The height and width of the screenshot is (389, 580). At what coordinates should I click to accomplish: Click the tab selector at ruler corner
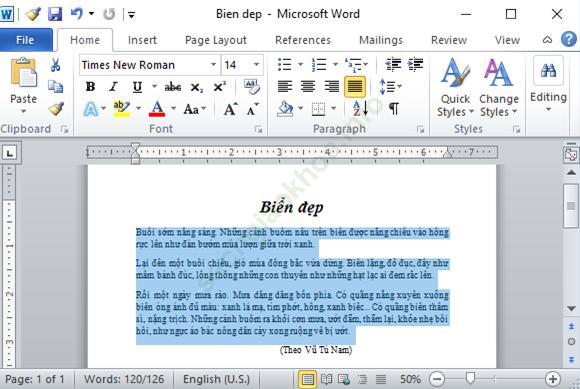pyautogui.click(x=10, y=152)
